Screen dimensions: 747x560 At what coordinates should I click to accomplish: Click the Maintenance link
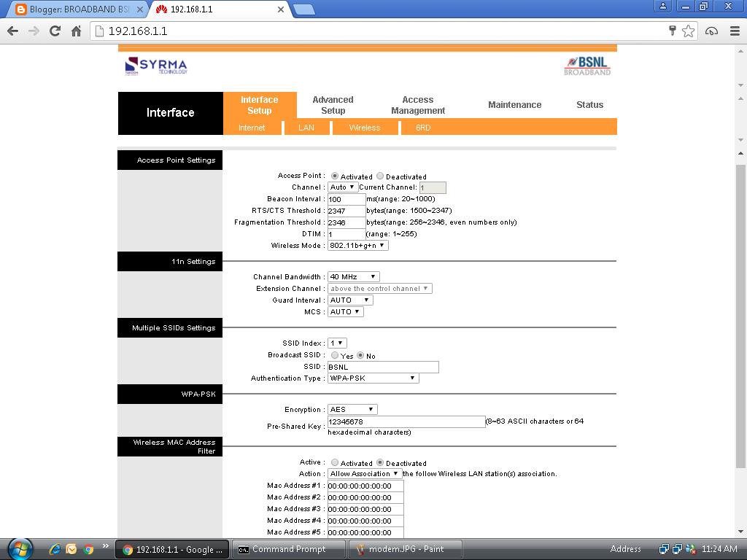[515, 104]
